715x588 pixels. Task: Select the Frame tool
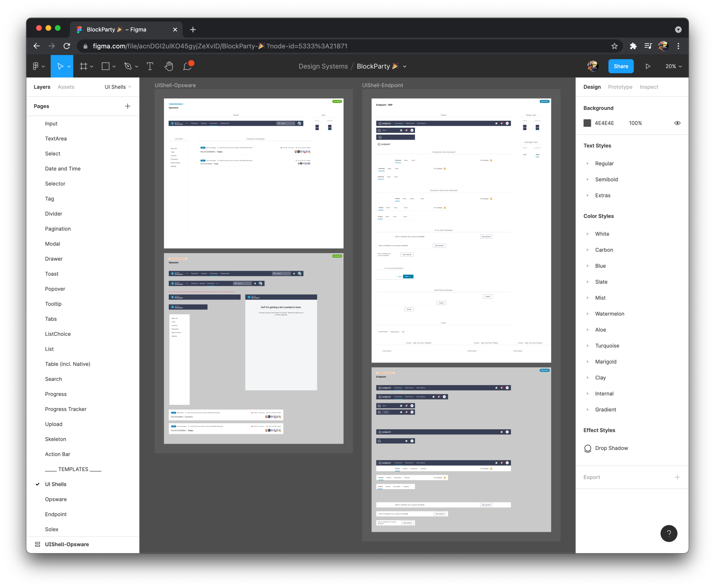pyautogui.click(x=83, y=66)
